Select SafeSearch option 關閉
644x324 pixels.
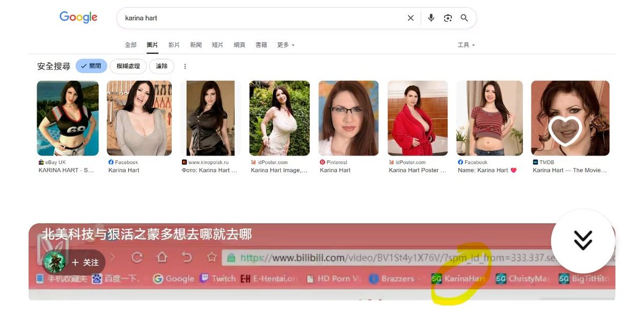pyautogui.click(x=91, y=66)
